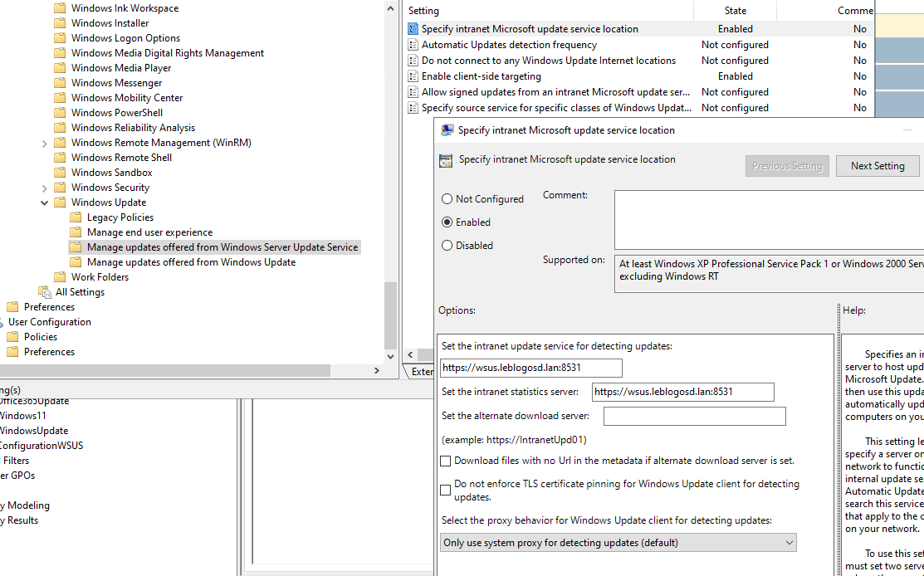The image size is (924, 576).
Task: Enable Do not enforce TLS certificate pinning
Action: [x=446, y=489]
